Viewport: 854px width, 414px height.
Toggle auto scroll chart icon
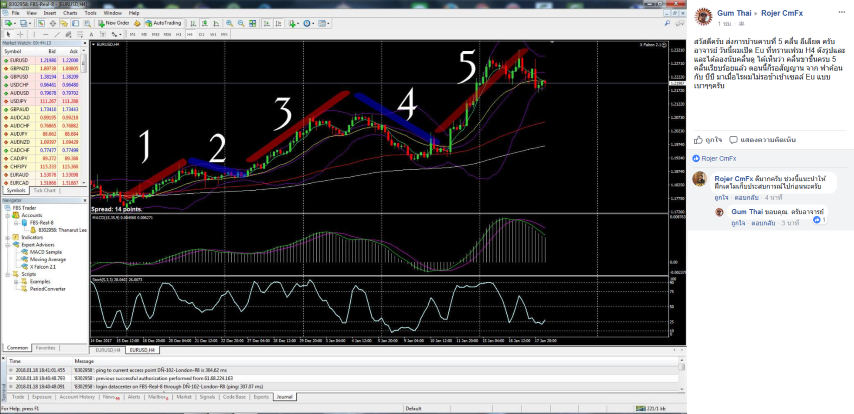[267, 23]
